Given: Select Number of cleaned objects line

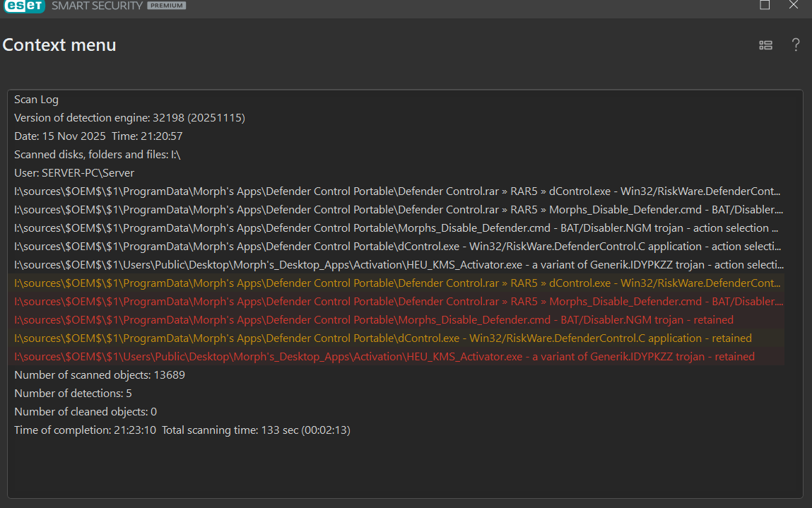Looking at the screenshot, I should pyautogui.click(x=86, y=412).
